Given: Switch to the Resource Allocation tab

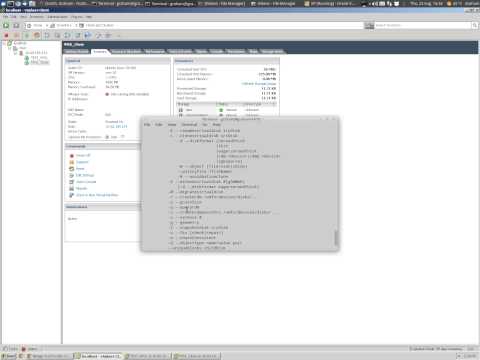Looking at the screenshot, I should point(126,51).
